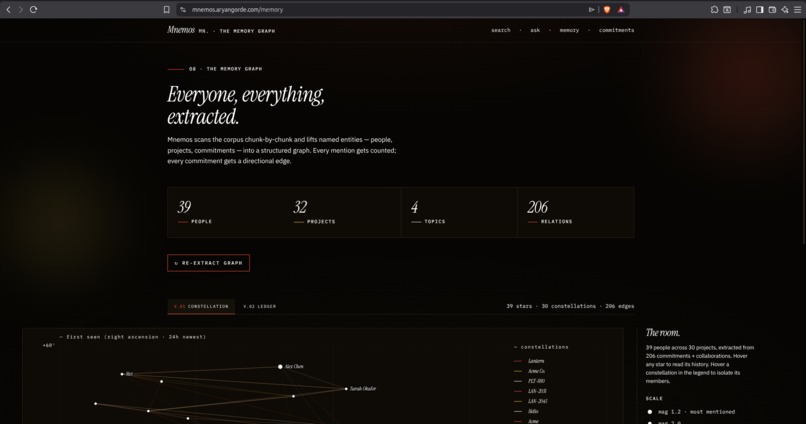Open the Brave Wallet icon
This screenshot has width=806, height=424.
click(772, 9)
